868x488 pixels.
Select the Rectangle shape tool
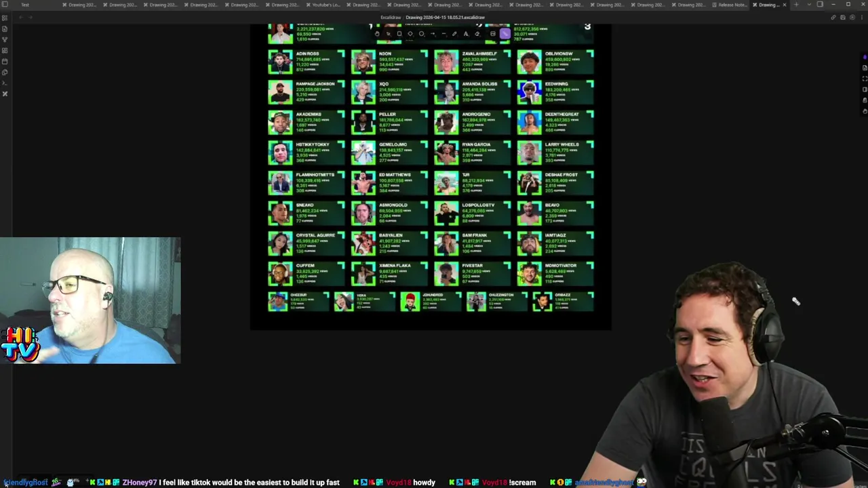tap(399, 34)
